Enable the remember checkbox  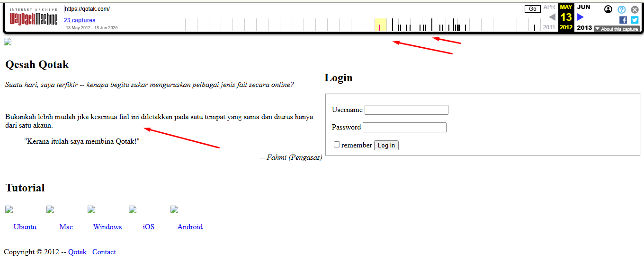[x=337, y=145]
